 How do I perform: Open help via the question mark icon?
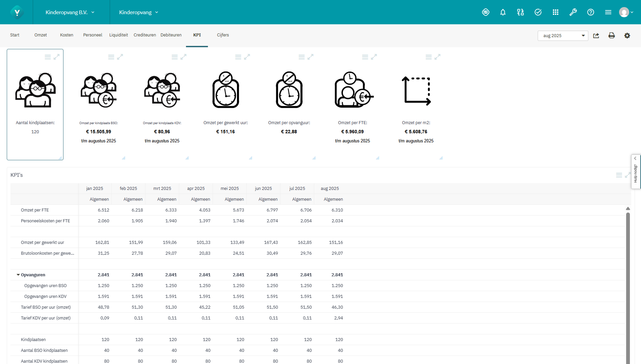pos(591,12)
